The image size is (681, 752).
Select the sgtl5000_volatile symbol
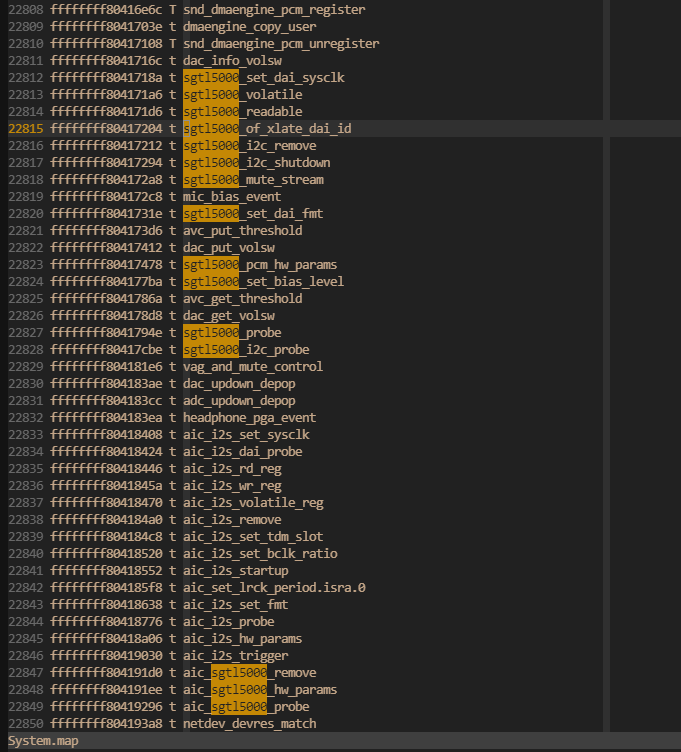tap(243, 95)
